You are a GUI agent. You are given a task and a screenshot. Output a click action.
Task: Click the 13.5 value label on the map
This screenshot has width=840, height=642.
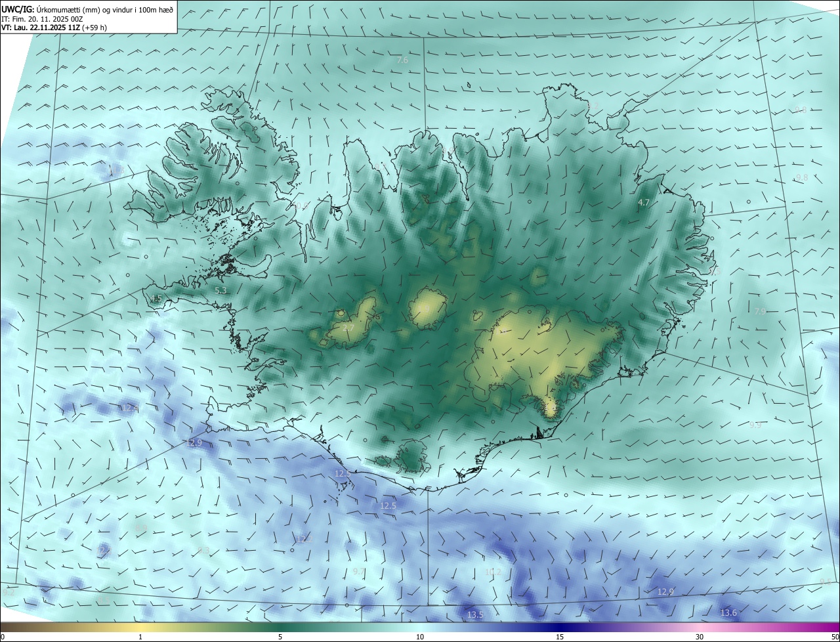475,615
